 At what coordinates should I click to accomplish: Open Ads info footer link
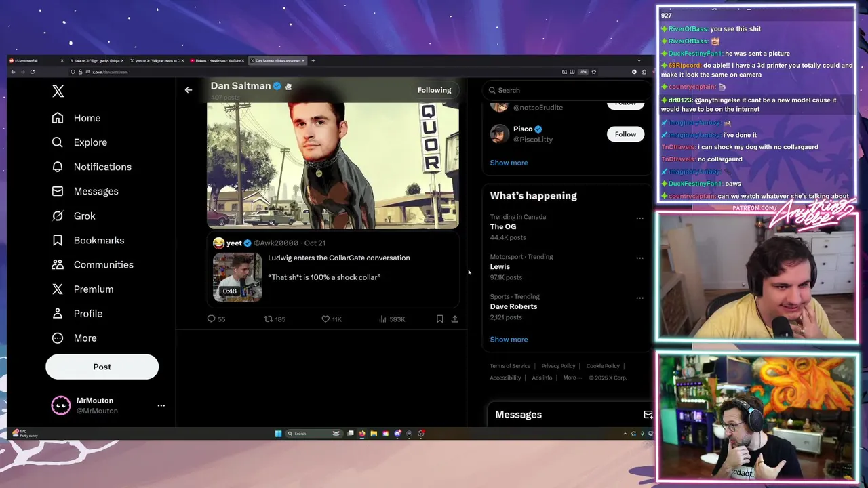pos(542,378)
